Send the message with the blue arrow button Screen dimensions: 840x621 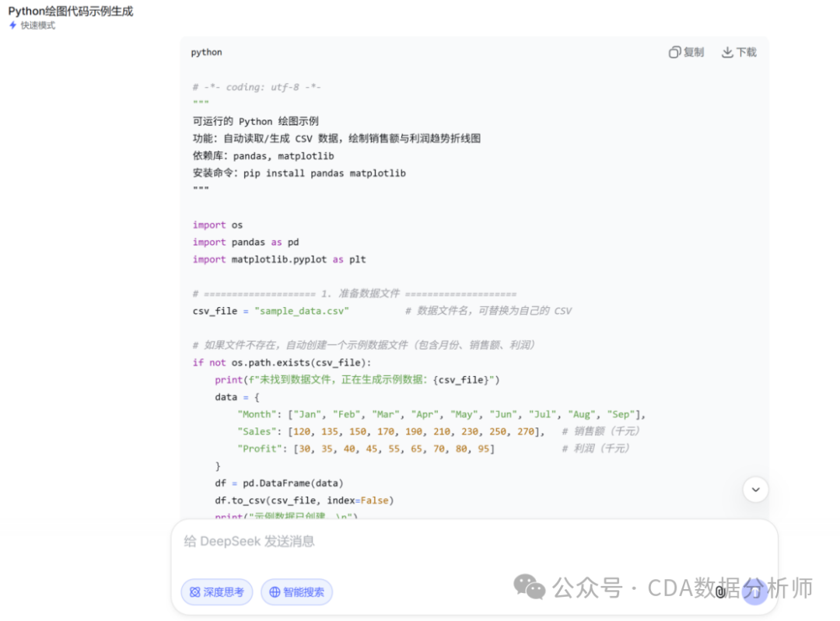[754, 591]
